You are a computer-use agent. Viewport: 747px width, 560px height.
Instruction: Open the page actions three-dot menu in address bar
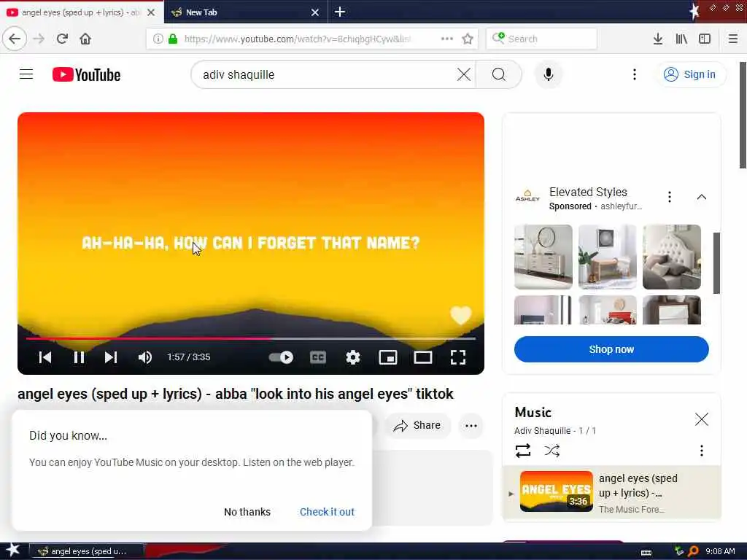coord(447,39)
